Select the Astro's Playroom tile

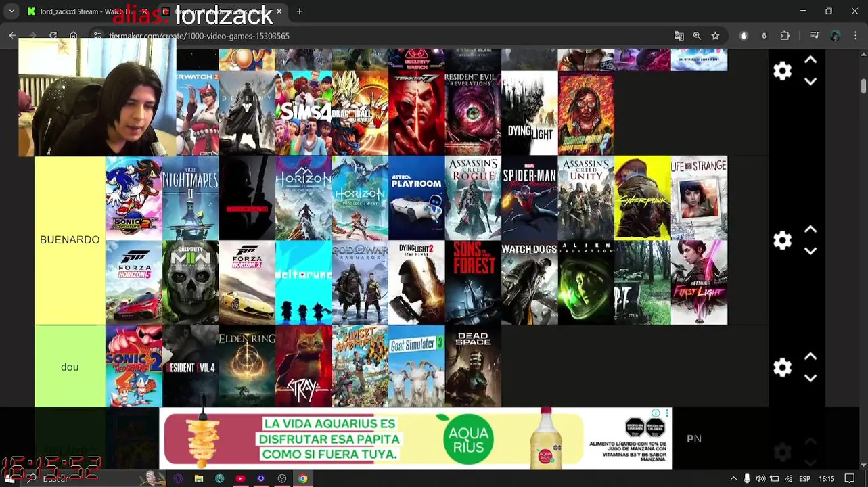coord(416,198)
